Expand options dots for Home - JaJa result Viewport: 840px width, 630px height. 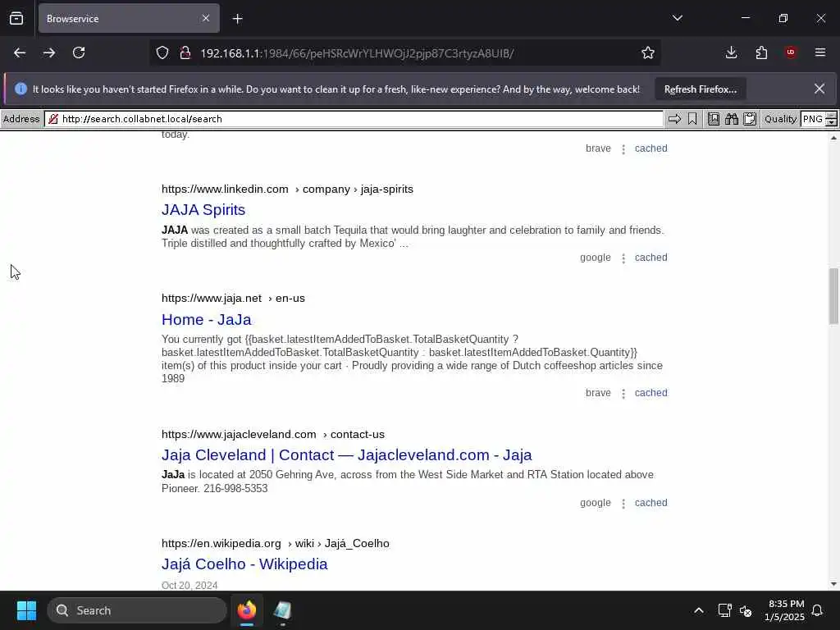click(x=623, y=395)
